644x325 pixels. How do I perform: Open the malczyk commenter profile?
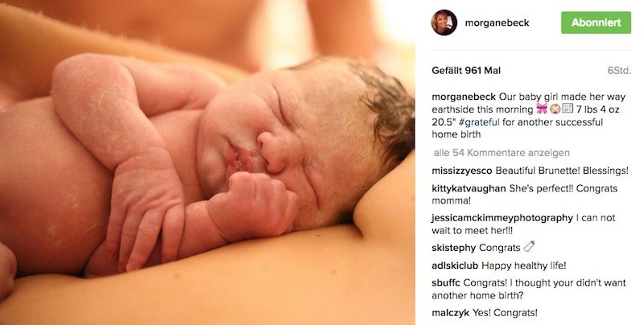point(450,313)
